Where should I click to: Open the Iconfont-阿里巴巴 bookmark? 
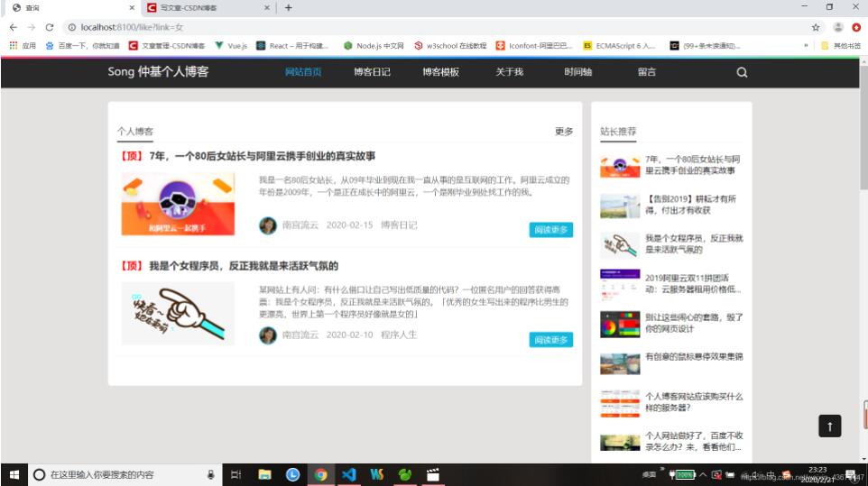(534, 45)
